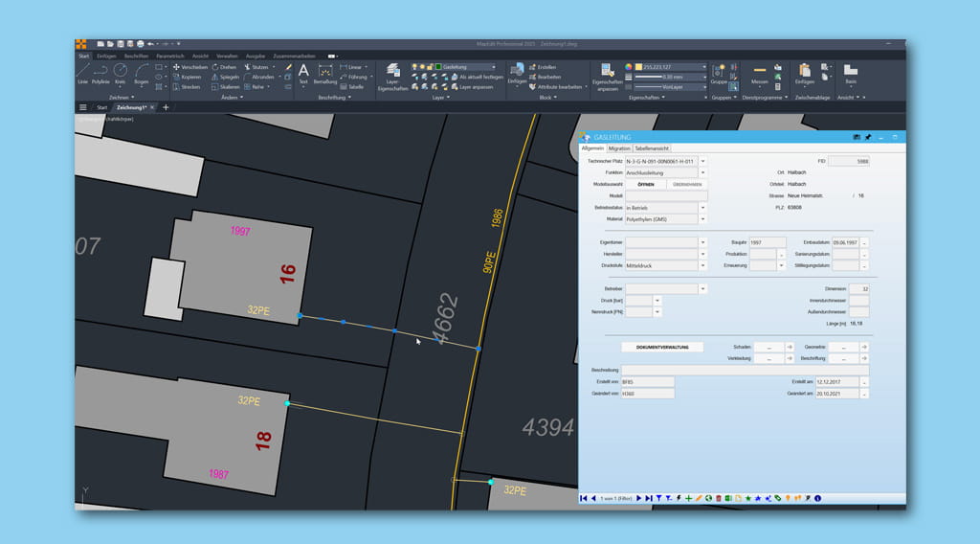The image size is (980, 544).
Task: Pin the GASLEITUNG dialog window
Action: 868,138
